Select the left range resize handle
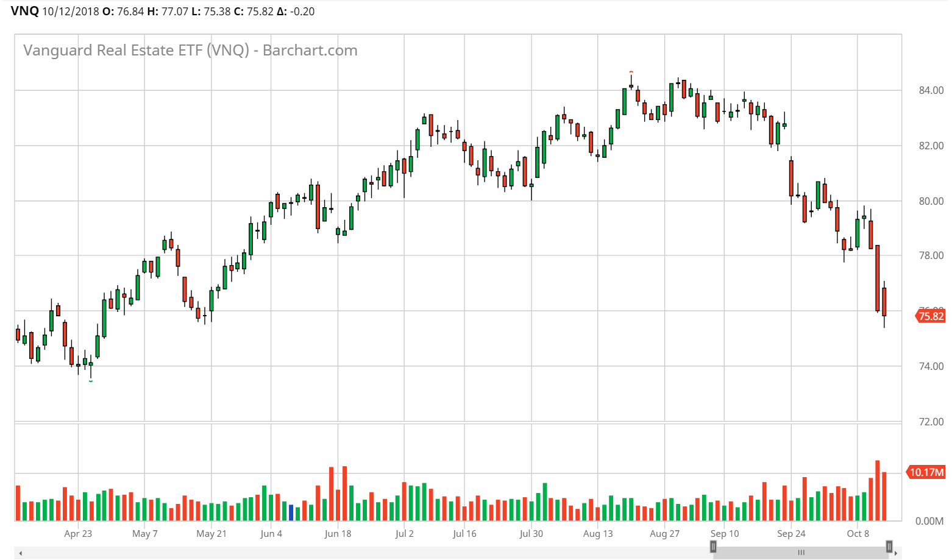The image size is (952, 560). pos(714,547)
